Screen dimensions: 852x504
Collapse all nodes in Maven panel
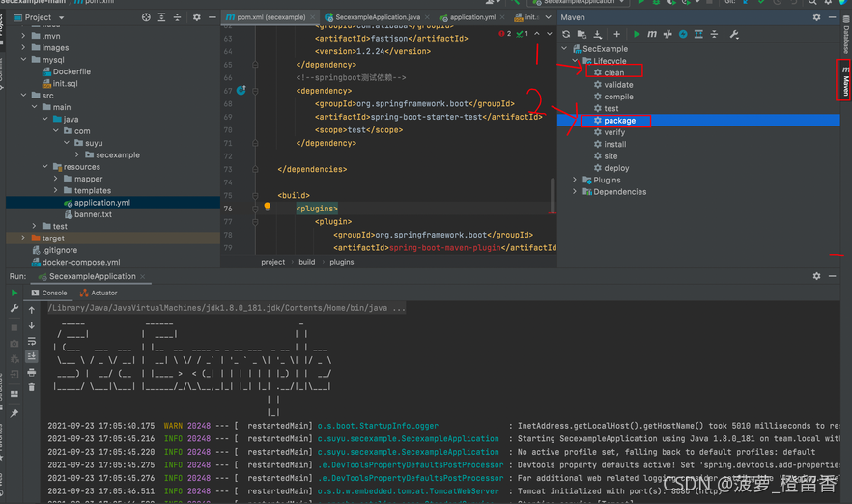pos(715,34)
